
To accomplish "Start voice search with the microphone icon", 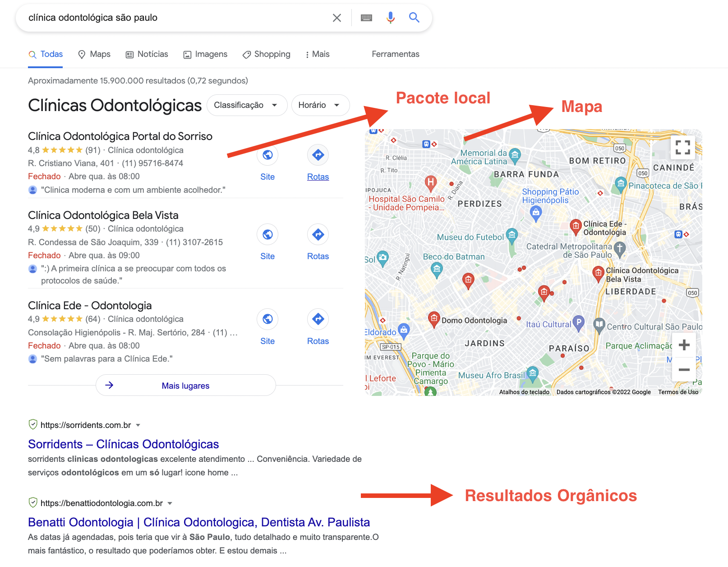I will (391, 18).
